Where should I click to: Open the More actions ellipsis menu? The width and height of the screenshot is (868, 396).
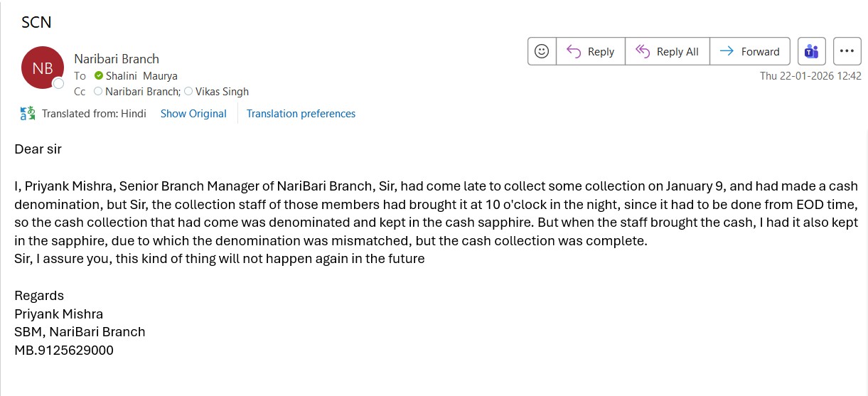point(847,51)
